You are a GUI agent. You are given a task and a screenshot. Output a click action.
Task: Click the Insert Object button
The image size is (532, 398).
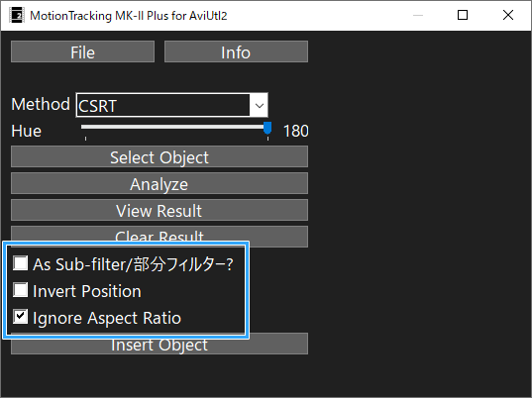pos(160,346)
